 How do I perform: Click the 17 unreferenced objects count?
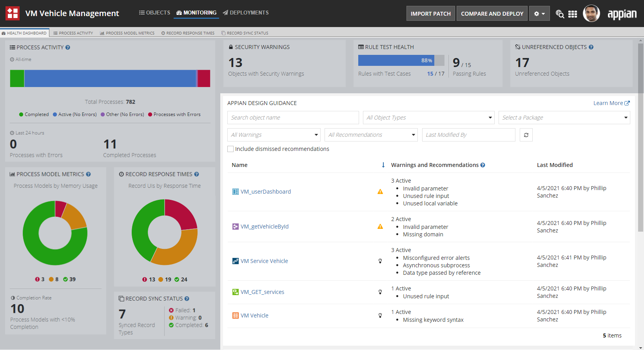point(522,63)
